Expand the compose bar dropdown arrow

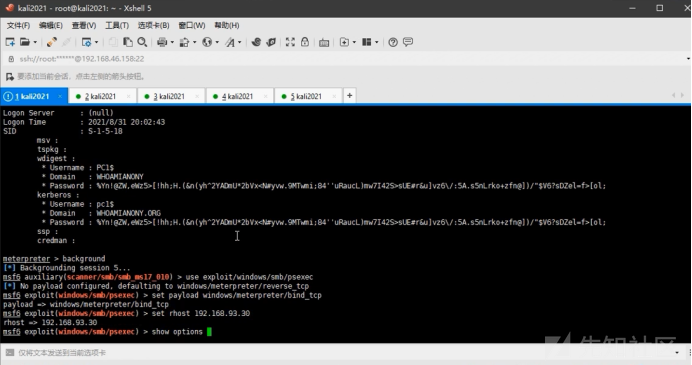[677, 353]
